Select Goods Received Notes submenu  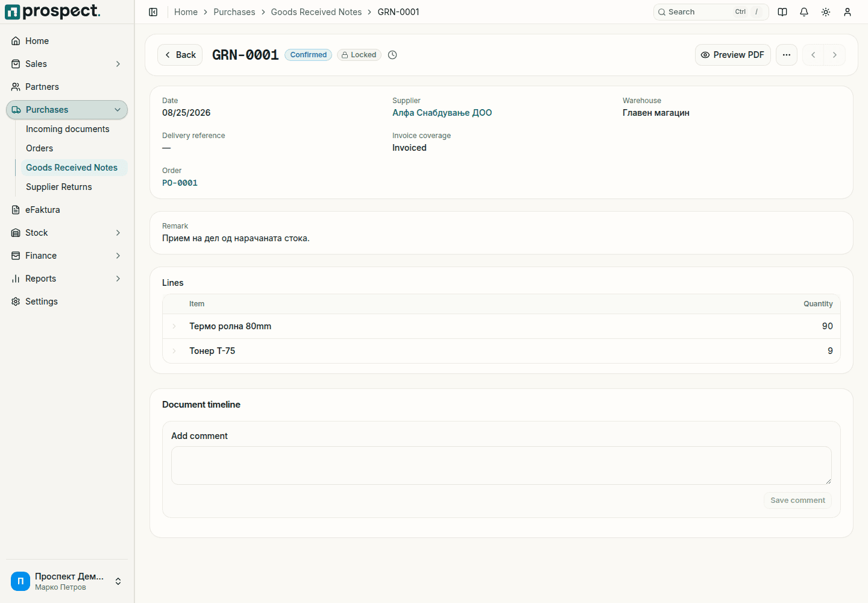coord(74,168)
